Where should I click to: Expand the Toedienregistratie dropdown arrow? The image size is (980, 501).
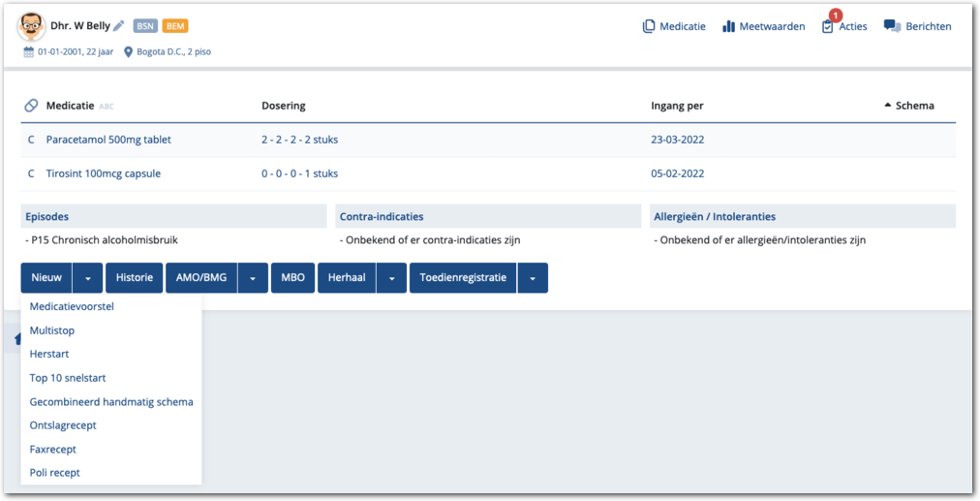pyautogui.click(x=533, y=278)
